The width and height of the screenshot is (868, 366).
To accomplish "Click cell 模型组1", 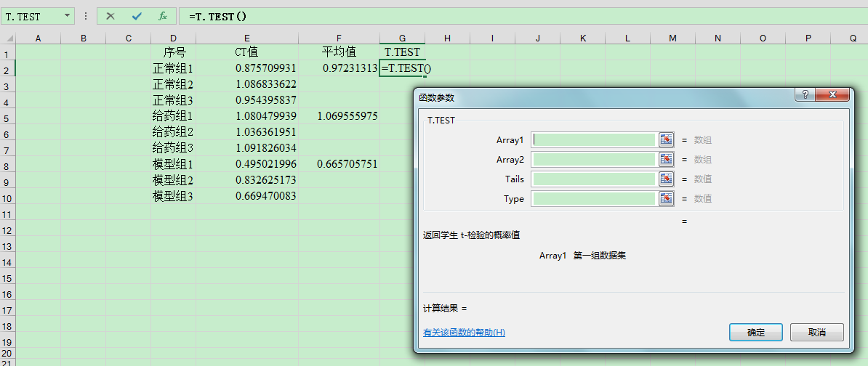I will (x=173, y=164).
